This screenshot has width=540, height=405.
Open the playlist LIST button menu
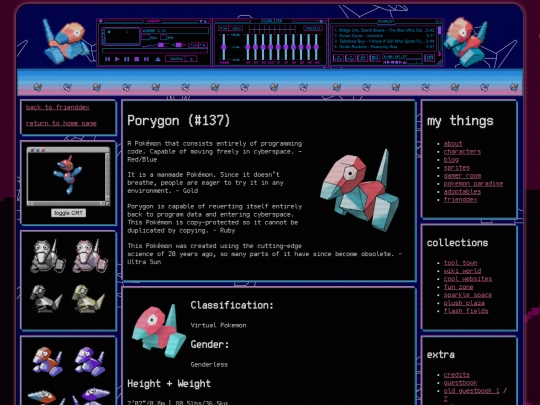click(430, 58)
